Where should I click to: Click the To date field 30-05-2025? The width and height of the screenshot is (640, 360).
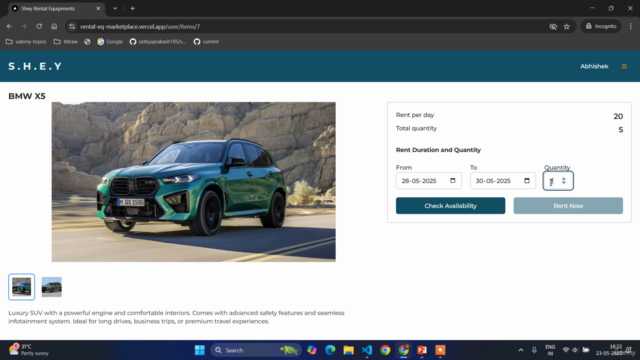[x=503, y=181]
